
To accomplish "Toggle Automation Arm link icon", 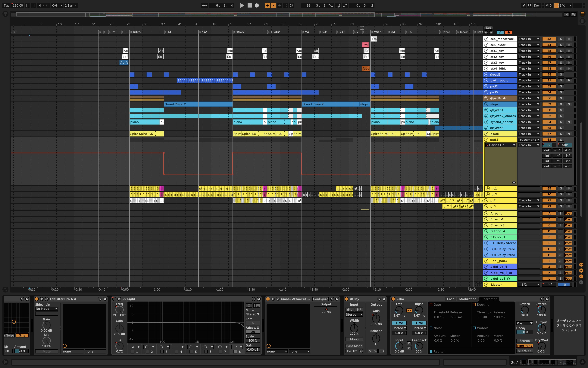I will click(x=274, y=5).
